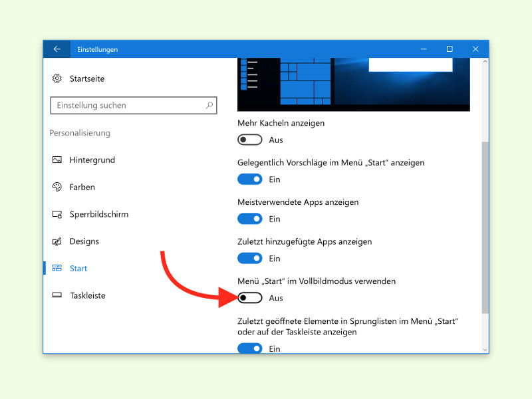Close the Einstellungen window
Viewport: 532px width, 399px height.
point(475,49)
